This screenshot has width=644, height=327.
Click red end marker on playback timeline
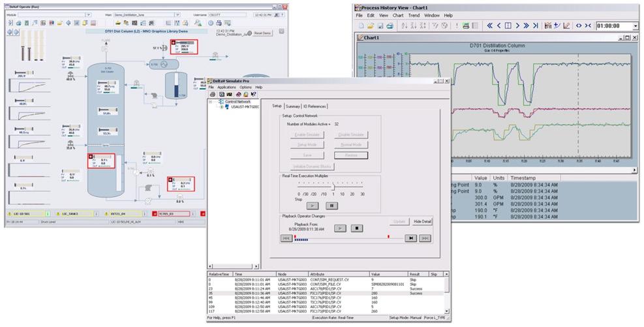pos(388,236)
